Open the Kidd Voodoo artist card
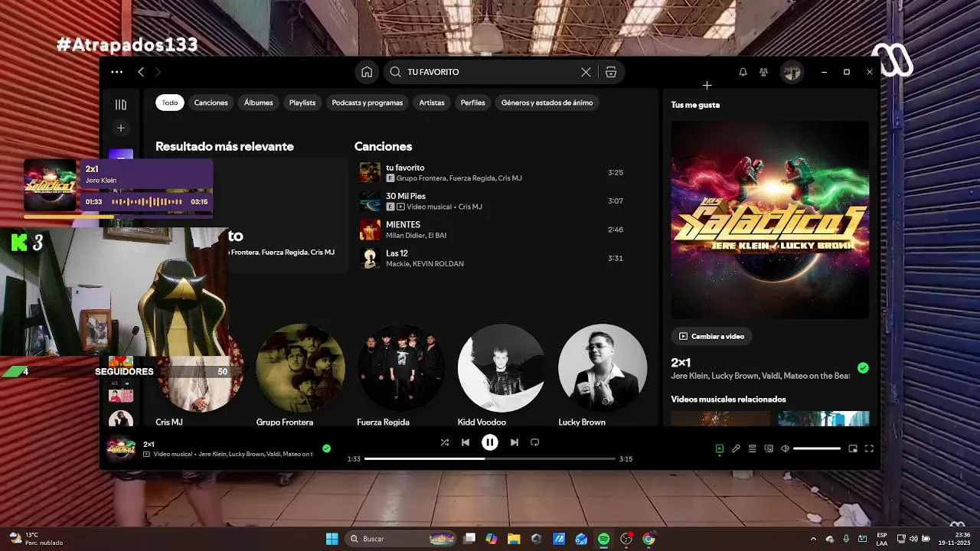The image size is (980, 551). (x=501, y=375)
